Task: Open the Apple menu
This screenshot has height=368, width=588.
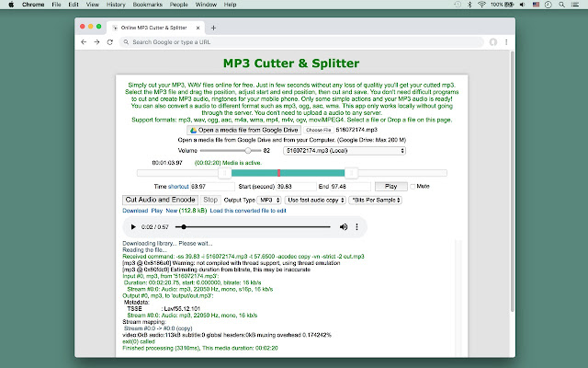Action: pos(11,5)
